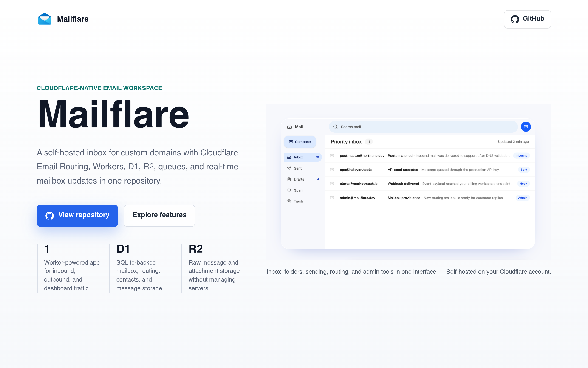The image size is (588, 368).
Task: Click the Mailflare brand name in header
Action: pyautogui.click(x=73, y=19)
